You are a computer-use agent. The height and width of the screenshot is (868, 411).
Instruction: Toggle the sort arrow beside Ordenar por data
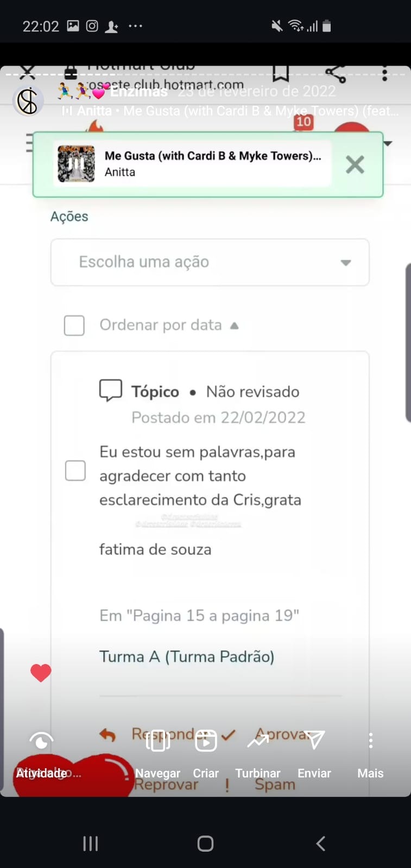coord(235,326)
